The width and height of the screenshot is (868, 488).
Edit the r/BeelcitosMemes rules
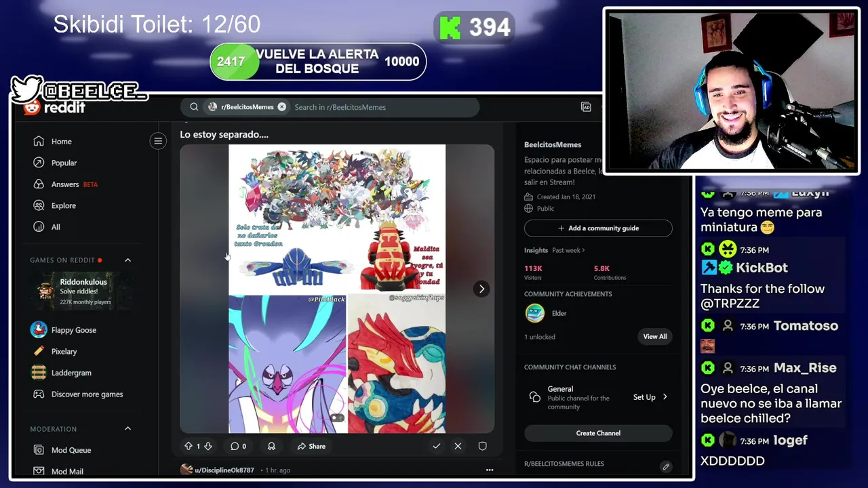tap(666, 466)
